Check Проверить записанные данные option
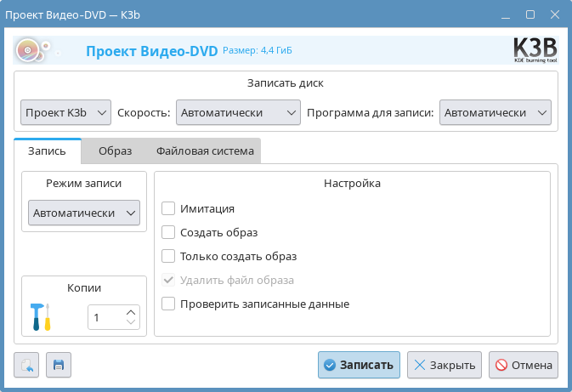The height and width of the screenshot is (392, 572). (168, 304)
